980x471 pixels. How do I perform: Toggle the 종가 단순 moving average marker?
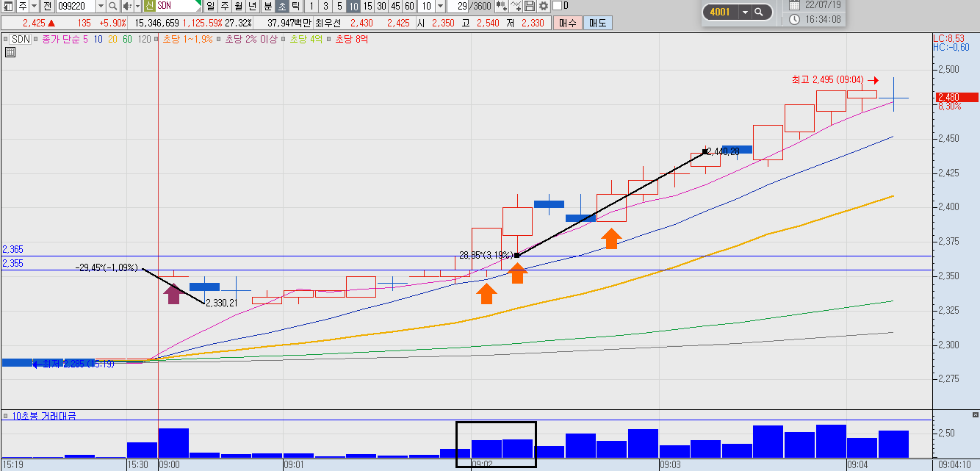pyautogui.click(x=36, y=39)
